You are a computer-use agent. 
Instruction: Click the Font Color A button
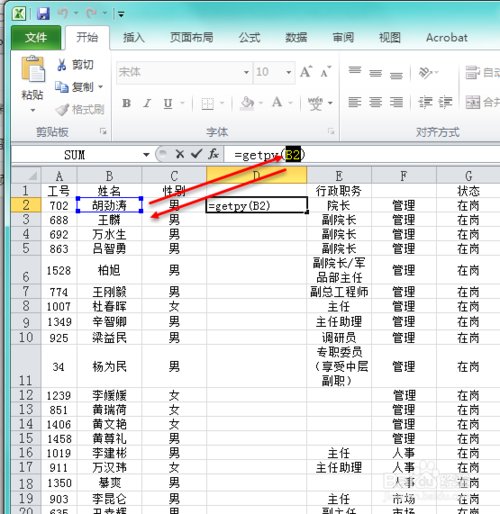pos(277,103)
